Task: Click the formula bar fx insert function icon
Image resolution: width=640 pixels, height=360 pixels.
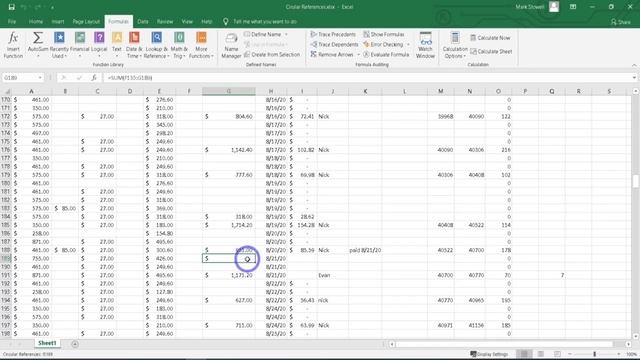Action: pyautogui.click(x=94, y=78)
